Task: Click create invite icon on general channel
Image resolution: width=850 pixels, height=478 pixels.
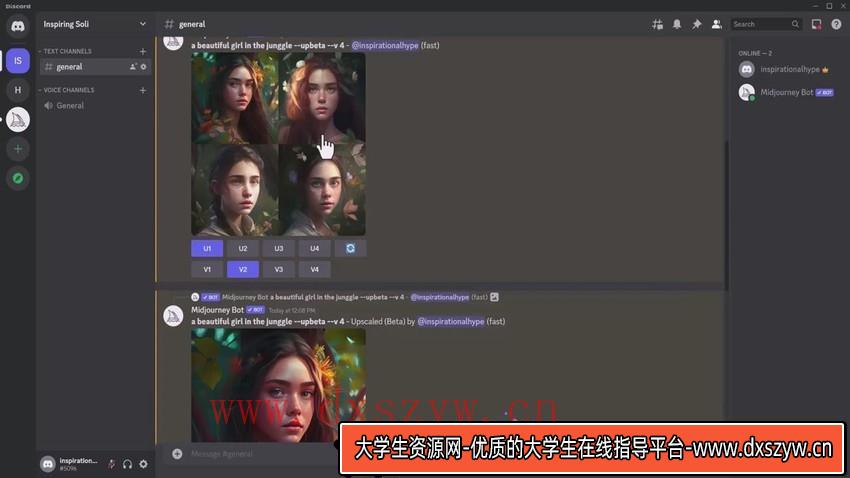Action: pos(133,67)
